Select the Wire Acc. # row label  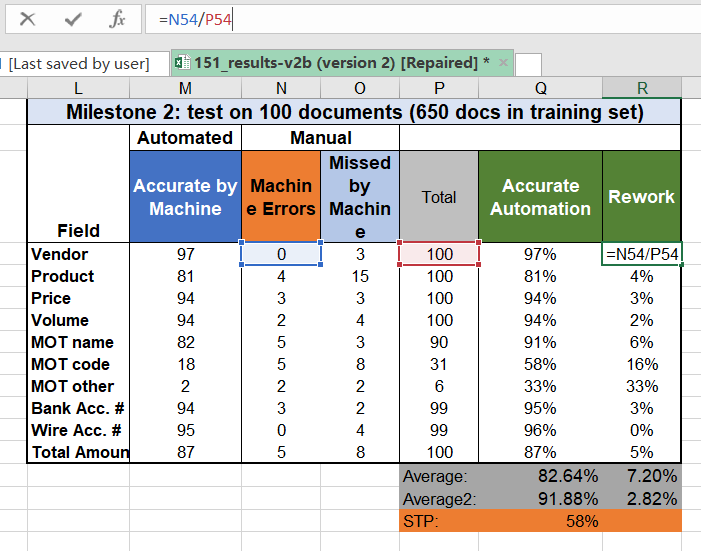coord(78,430)
